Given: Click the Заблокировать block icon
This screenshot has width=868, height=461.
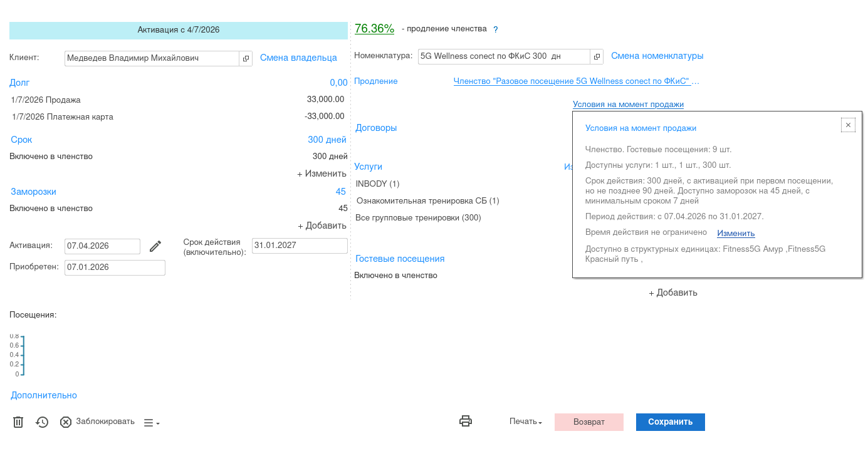Looking at the screenshot, I should tap(66, 422).
